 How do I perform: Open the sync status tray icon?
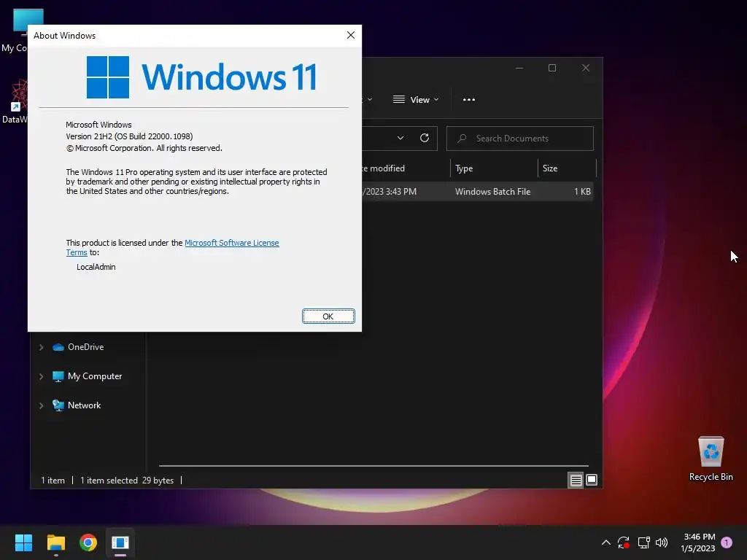(624, 542)
